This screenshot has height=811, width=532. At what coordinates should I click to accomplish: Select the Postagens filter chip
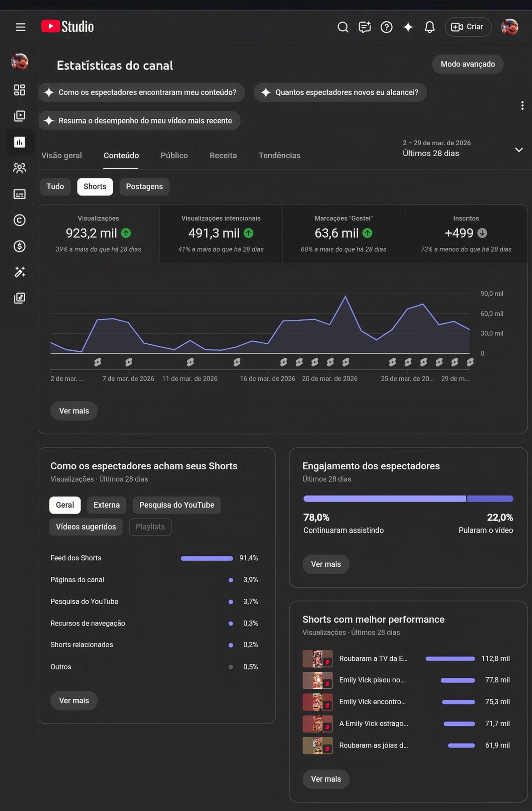pos(144,186)
